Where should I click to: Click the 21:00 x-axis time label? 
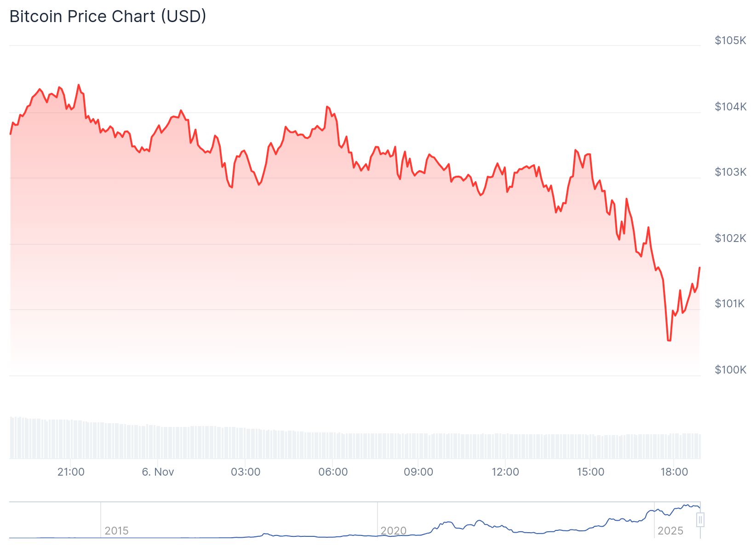71,472
